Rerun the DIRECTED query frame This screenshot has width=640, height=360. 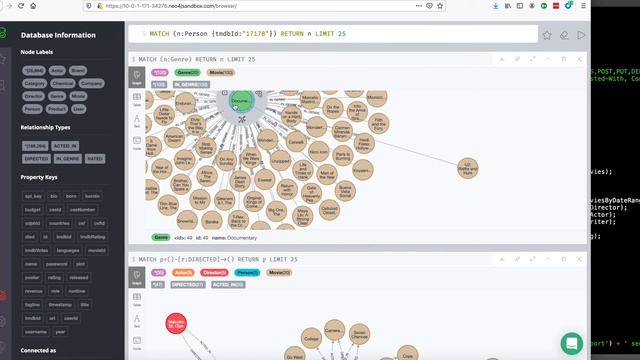click(x=564, y=259)
